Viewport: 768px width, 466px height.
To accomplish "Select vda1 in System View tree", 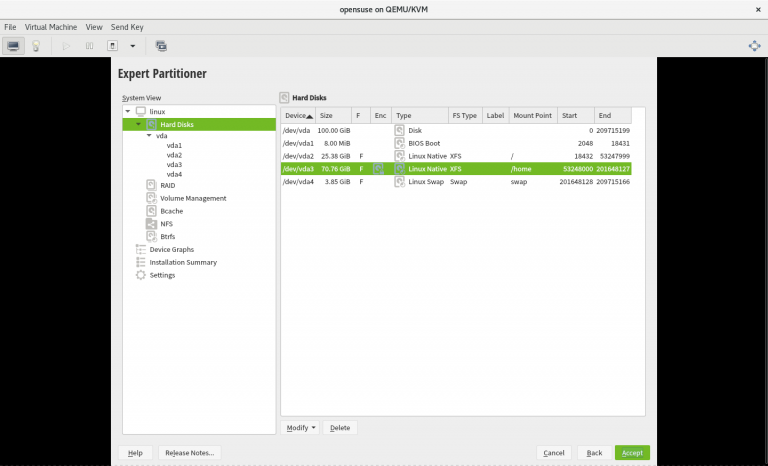I will point(174,146).
